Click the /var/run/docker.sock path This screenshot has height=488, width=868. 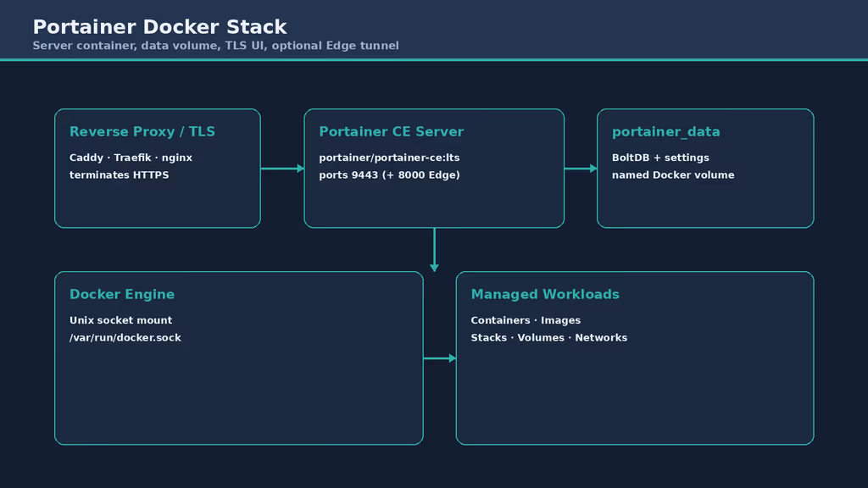click(125, 337)
